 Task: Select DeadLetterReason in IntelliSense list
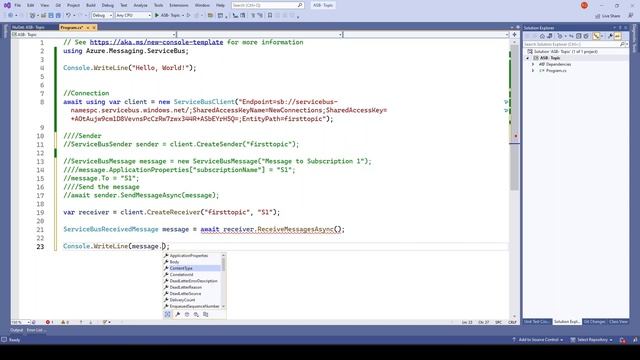(x=185, y=287)
